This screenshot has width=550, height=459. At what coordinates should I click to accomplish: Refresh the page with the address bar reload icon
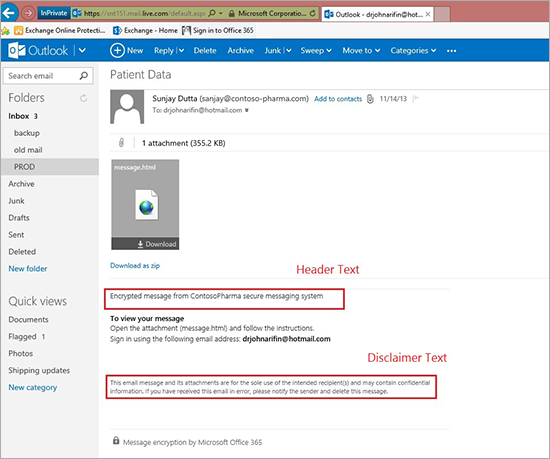tap(312, 13)
